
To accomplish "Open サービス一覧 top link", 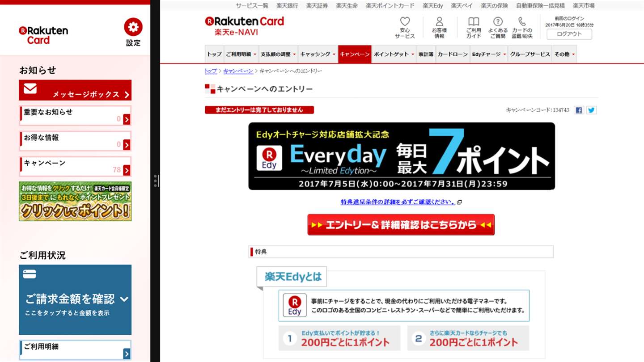I will pyautogui.click(x=252, y=6).
